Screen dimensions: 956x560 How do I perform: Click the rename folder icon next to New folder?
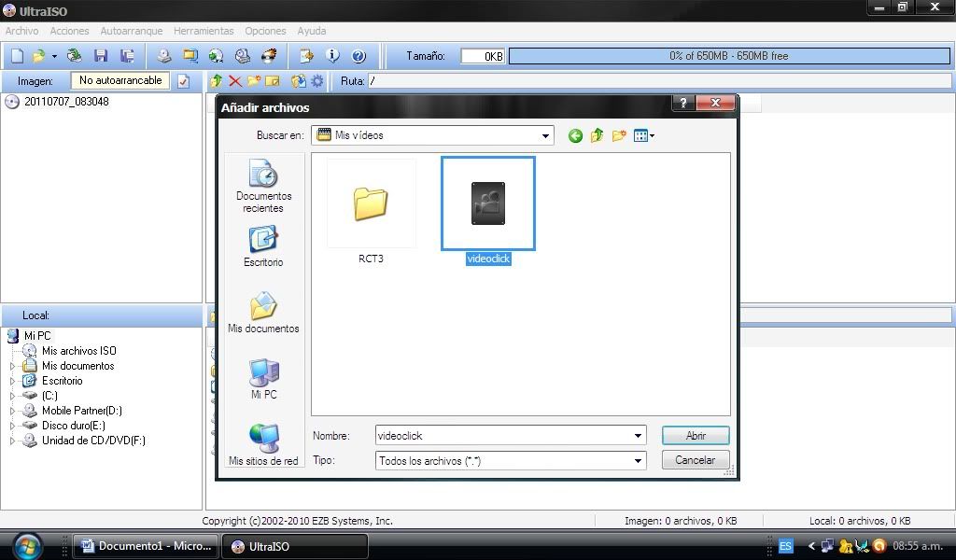click(x=273, y=80)
